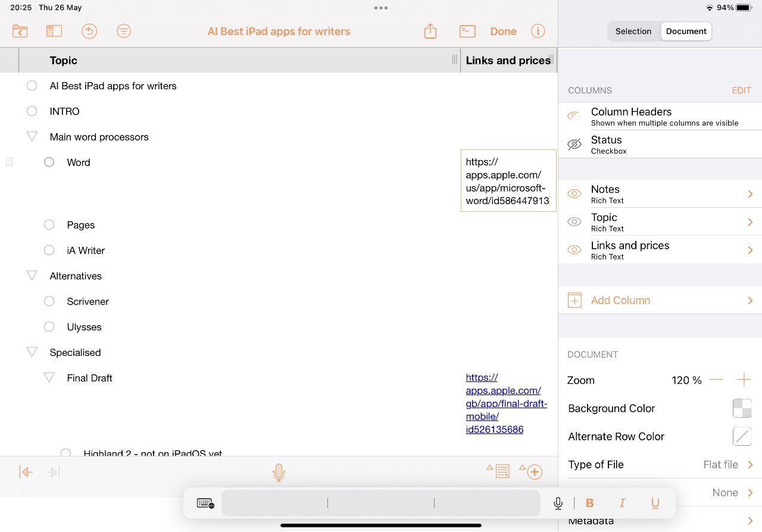Switch to the Selection tab

pyautogui.click(x=633, y=32)
